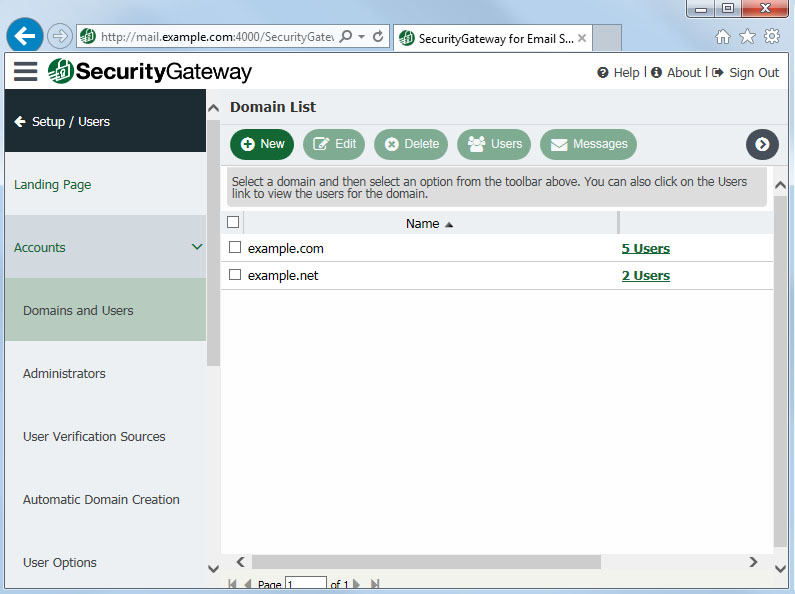Sign Out of SecurityGateway

(x=745, y=72)
